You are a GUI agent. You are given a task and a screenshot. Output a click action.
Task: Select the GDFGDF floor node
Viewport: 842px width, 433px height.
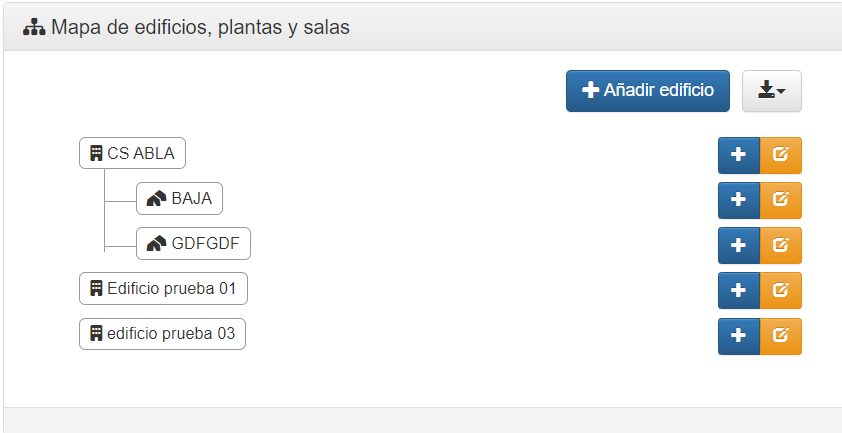coord(193,243)
